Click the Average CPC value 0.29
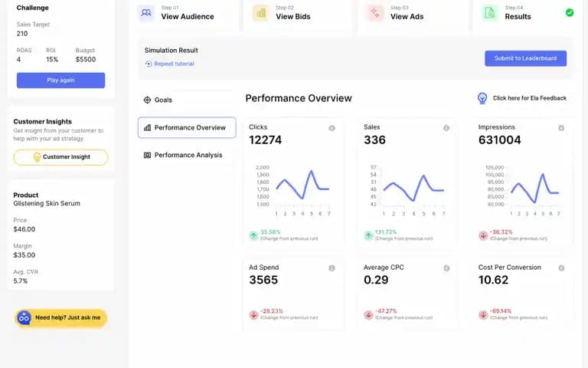This screenshot has width=588, height=368. [x=376, y=280]
